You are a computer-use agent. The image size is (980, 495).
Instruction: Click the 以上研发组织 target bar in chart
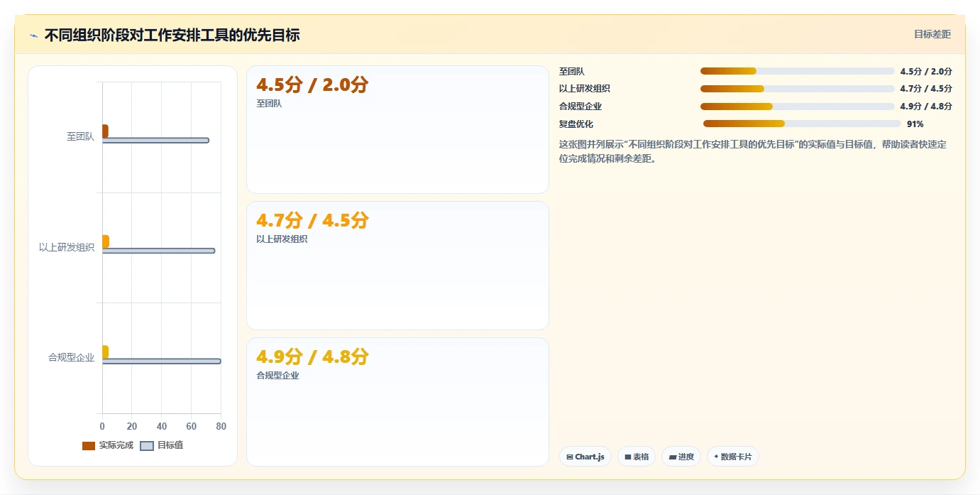(158, 251)
